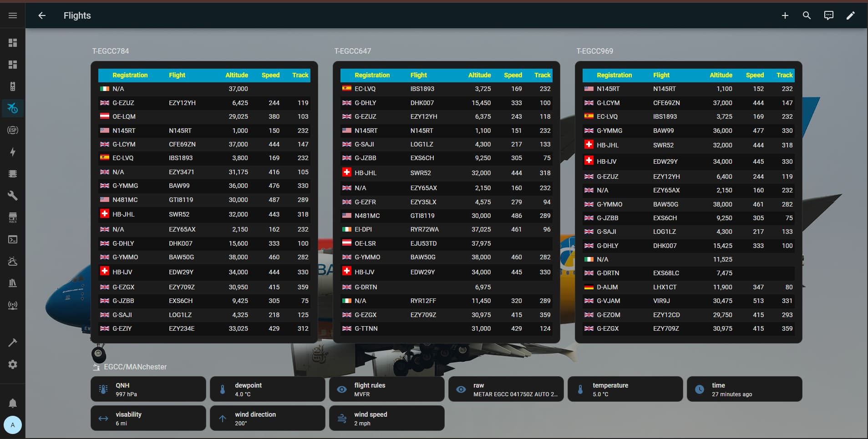This screenshot has width=868, height=439.
Task: Click the Speed header in the T-EGCC969 table
Action: [755, 75]
